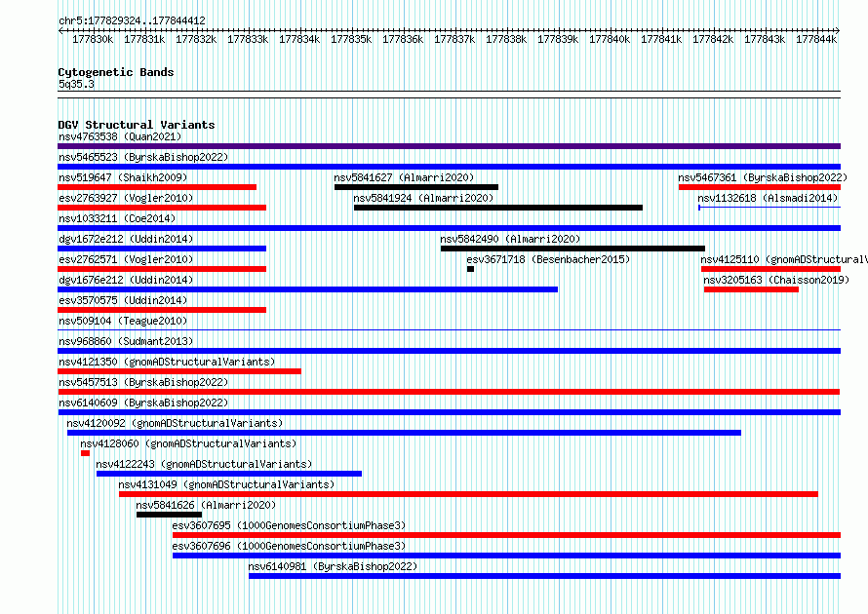Click the 177833k ruler label

tap(248, 39)
